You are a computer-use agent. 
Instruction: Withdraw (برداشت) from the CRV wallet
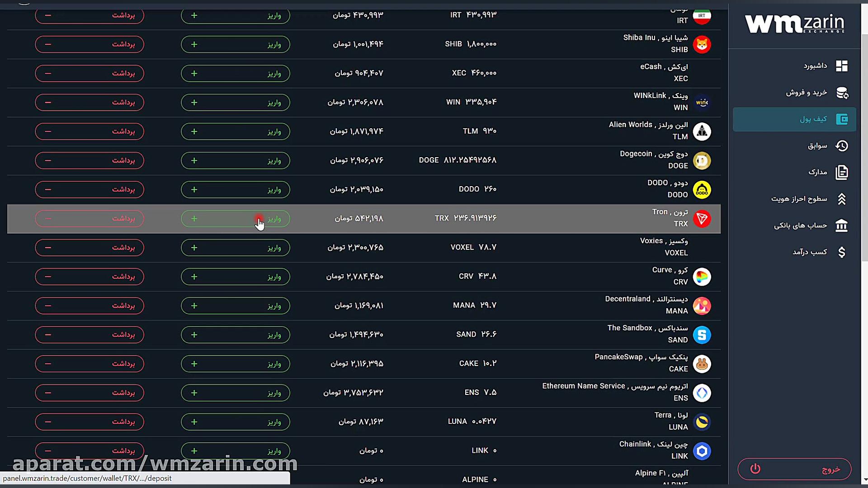pyautogui.click(x=90, y=277)
